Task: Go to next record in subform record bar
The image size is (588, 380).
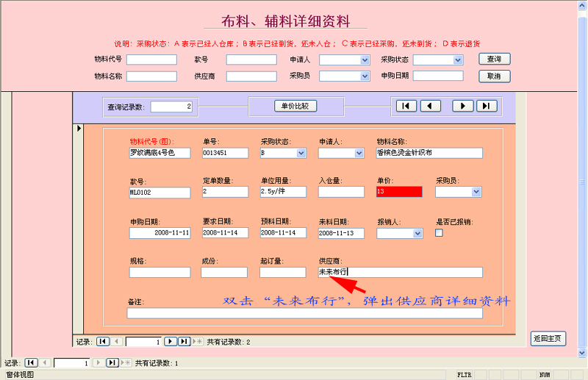Action: 171,341
